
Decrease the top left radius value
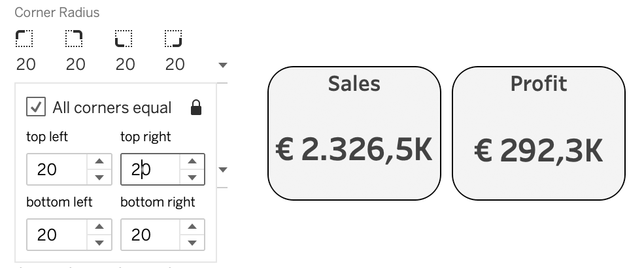pyautogui.click(x=99, y=177)
